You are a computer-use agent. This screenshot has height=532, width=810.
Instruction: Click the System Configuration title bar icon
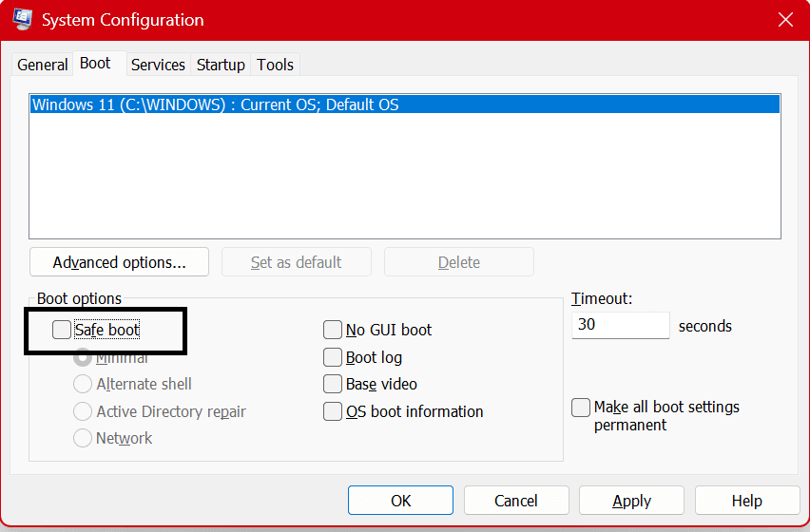pyautogui.click(x=22, y=19)
